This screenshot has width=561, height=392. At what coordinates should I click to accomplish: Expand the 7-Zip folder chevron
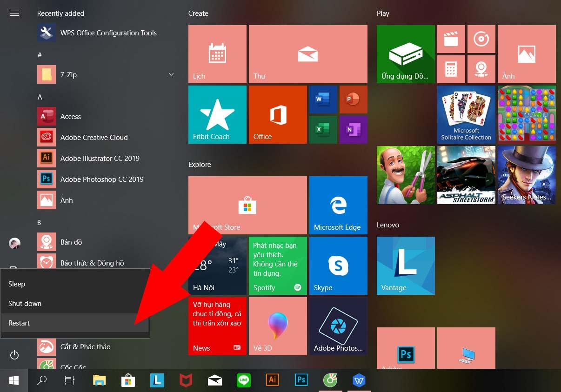tap(171, 74)
